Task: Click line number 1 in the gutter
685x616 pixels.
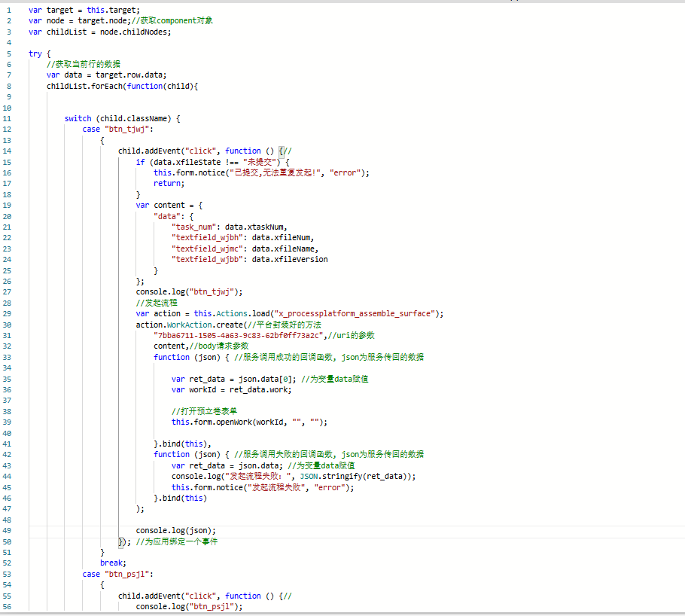Action: (9, 10)
